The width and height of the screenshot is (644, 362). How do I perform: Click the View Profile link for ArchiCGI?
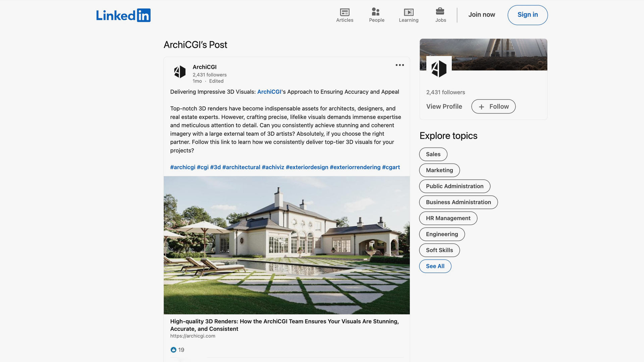444,106
